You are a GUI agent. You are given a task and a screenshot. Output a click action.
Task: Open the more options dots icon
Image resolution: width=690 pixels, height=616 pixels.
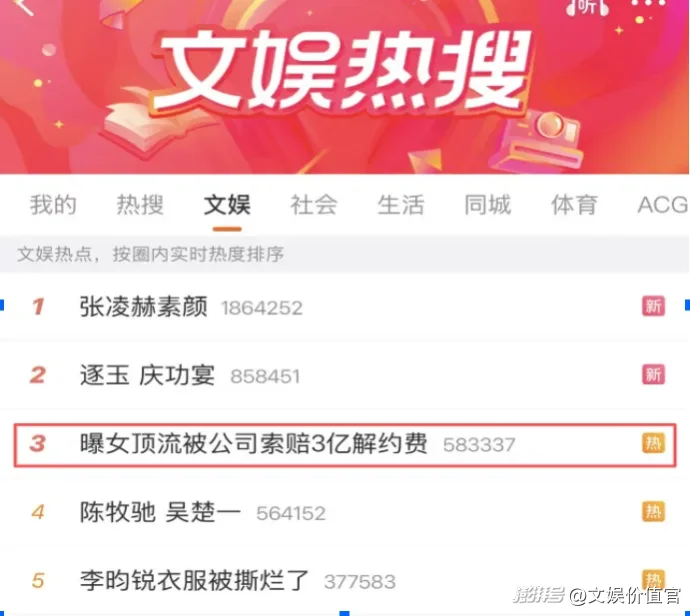point(649,4)
